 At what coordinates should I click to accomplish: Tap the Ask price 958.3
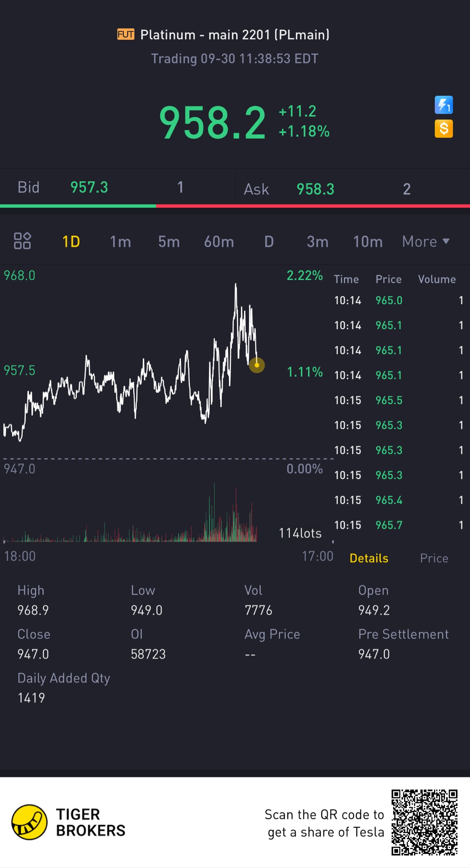315,189
